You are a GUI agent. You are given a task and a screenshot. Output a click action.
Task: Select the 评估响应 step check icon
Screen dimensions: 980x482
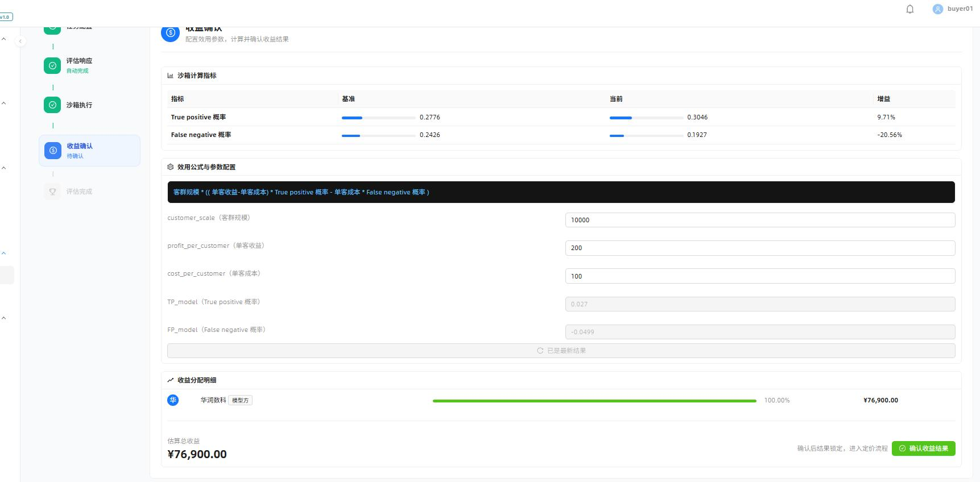52,65
